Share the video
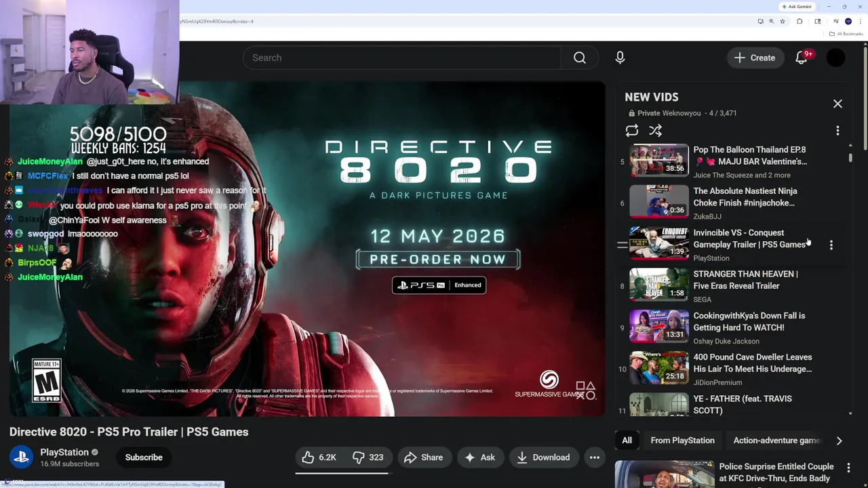This screenshot has height=488, width=868. click(x=424, y=457)
